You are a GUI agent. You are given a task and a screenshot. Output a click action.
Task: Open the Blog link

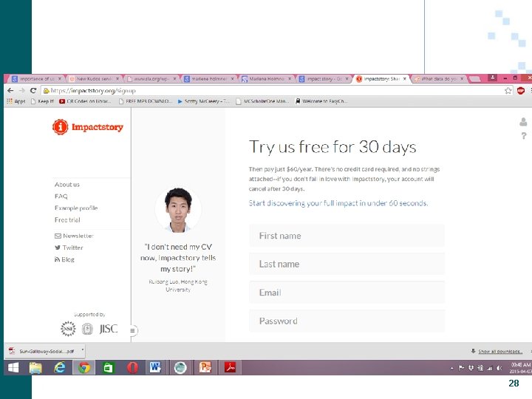click(64, 259)
